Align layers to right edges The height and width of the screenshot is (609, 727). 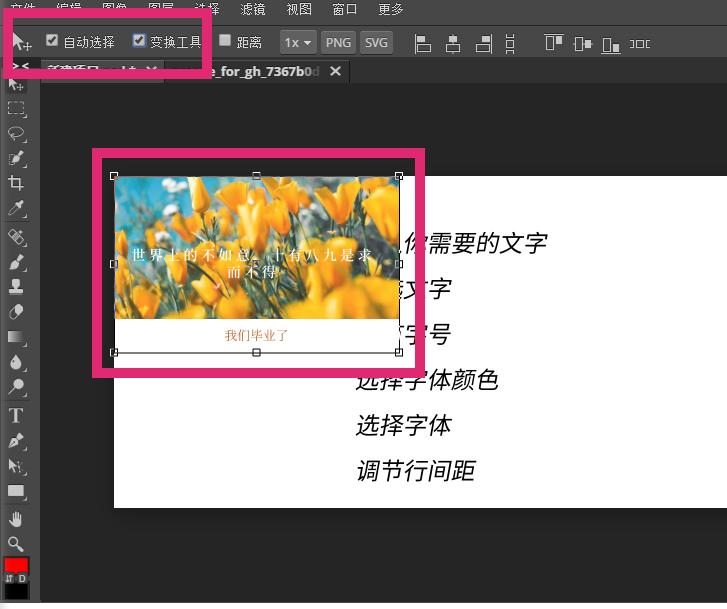(484, 44)
